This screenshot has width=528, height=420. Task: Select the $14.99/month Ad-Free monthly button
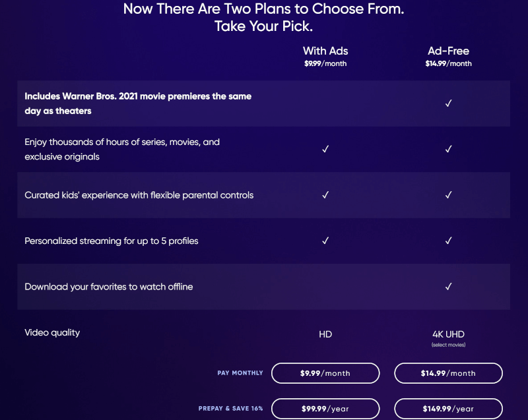[x=448, y=373]
